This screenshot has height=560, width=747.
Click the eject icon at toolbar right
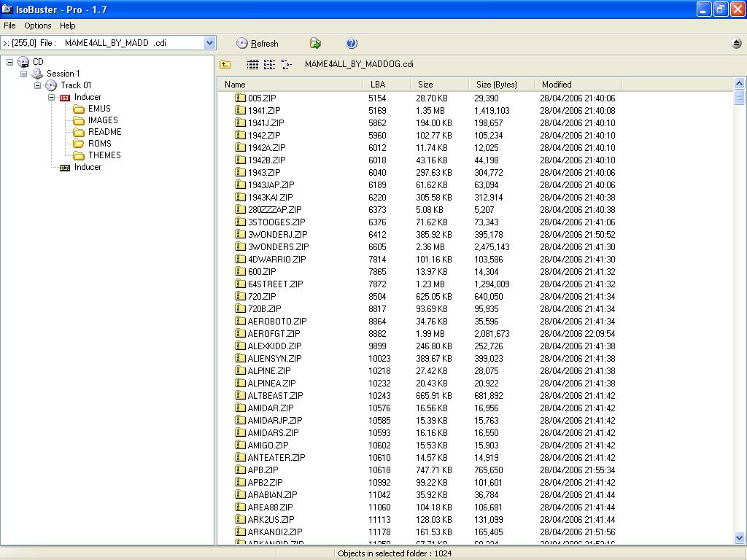click(737, 44)
